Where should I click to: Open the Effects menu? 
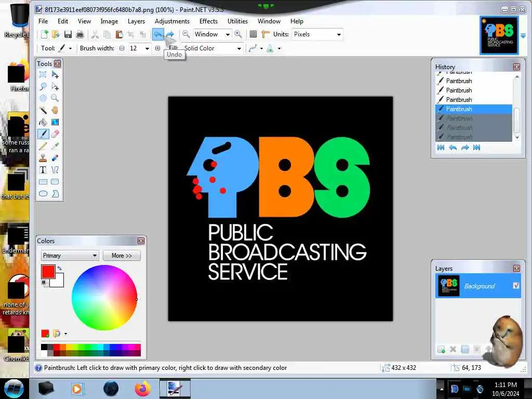tap(208, 21)
